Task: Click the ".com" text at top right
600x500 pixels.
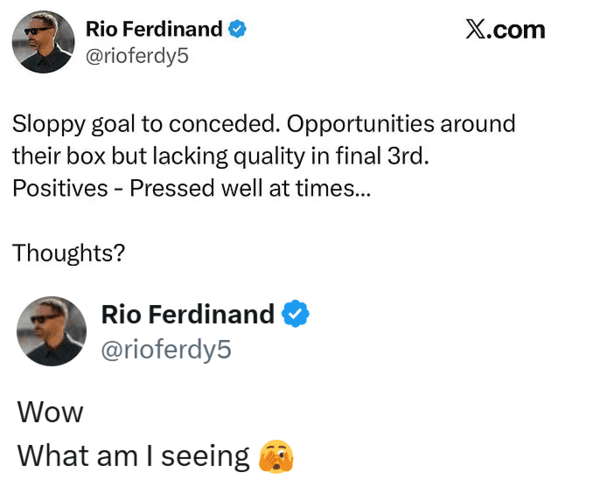Action: (517, 29)
